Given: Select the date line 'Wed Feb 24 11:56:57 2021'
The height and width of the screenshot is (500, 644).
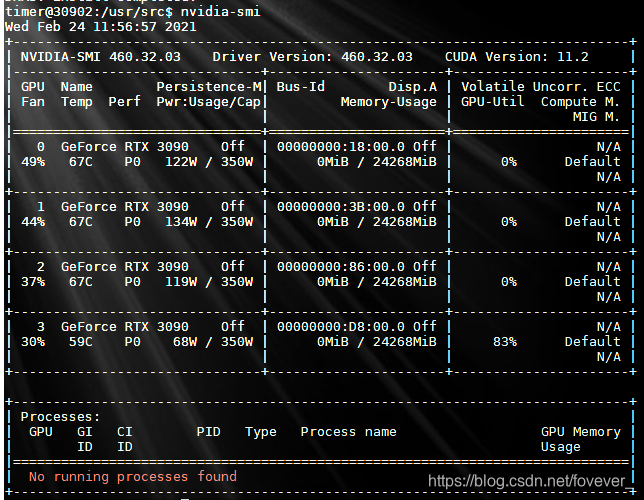Looking at the screenshot, I should point(101,27).
